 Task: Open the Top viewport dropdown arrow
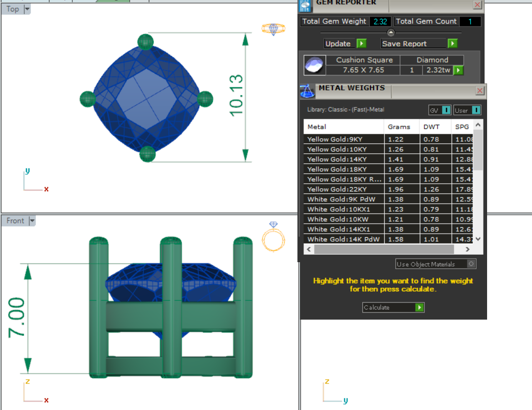pos(27,9)
